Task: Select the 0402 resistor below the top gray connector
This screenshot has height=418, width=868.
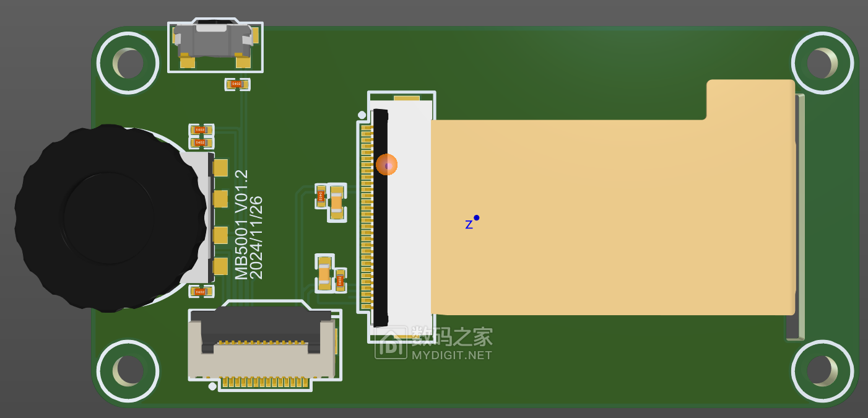Action: [x=237, y=84]
